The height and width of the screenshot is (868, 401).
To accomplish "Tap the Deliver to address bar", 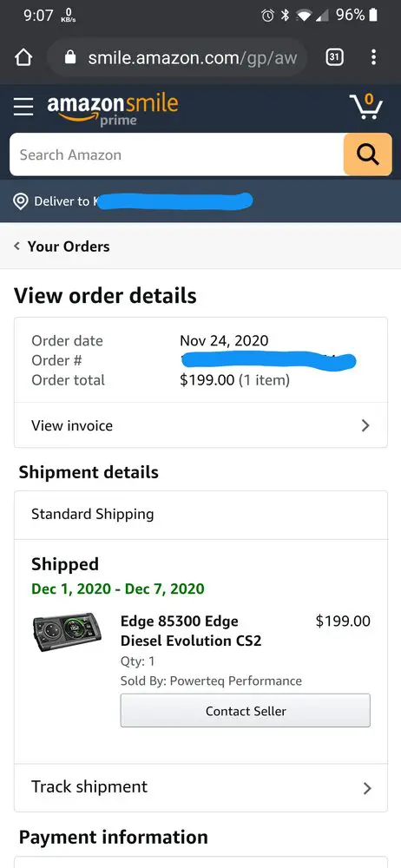I will point(200,201).
